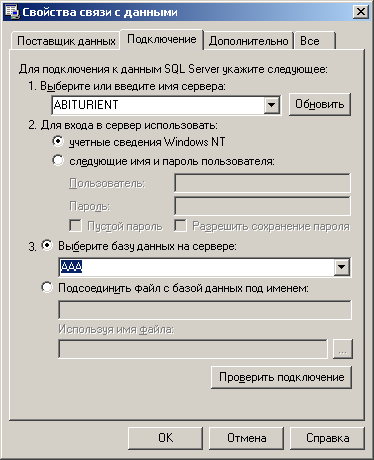Open the "Дополнительно" tab
Image resolution: width=374 pixels, height=460 pixels.
coord(249,41)
